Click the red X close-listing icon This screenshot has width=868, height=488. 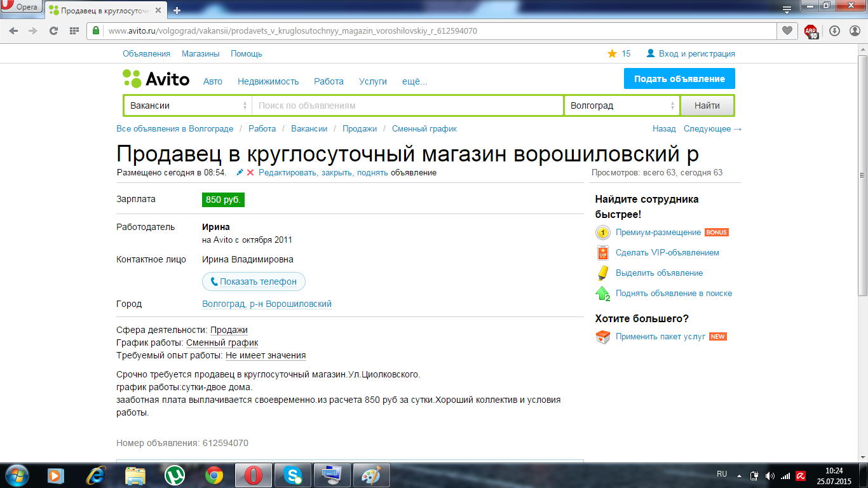[250, 173]
